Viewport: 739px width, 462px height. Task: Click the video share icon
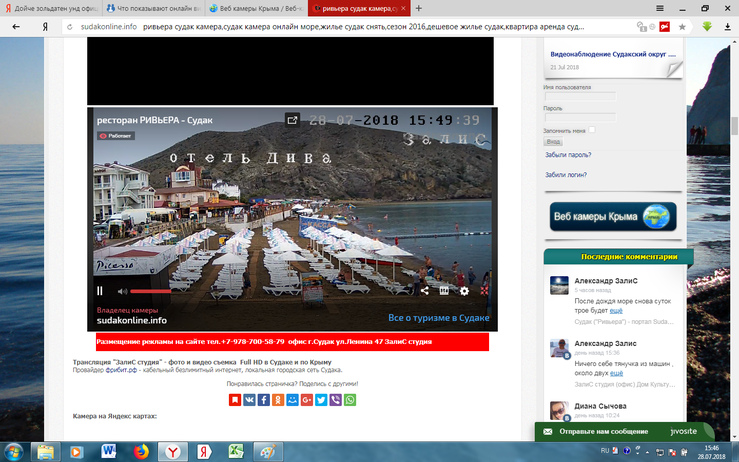[x=424, y=291]
